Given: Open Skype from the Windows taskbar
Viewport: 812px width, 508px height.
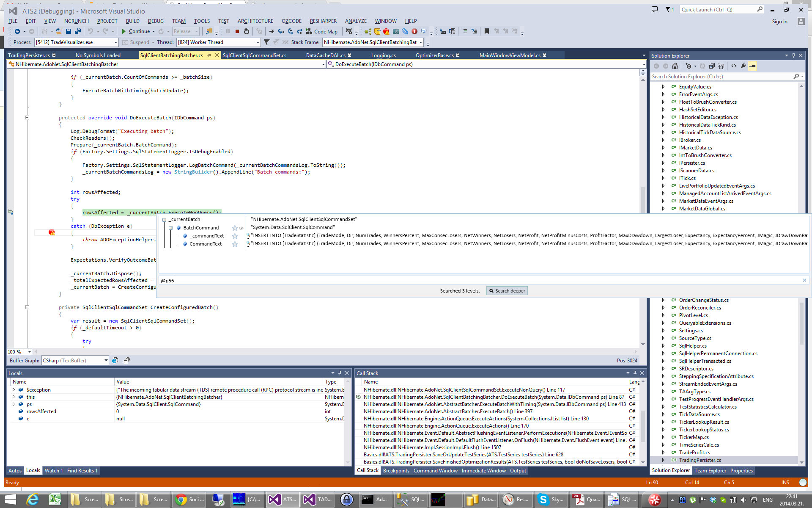Looking at the screenshot, I should click(551, 500).
